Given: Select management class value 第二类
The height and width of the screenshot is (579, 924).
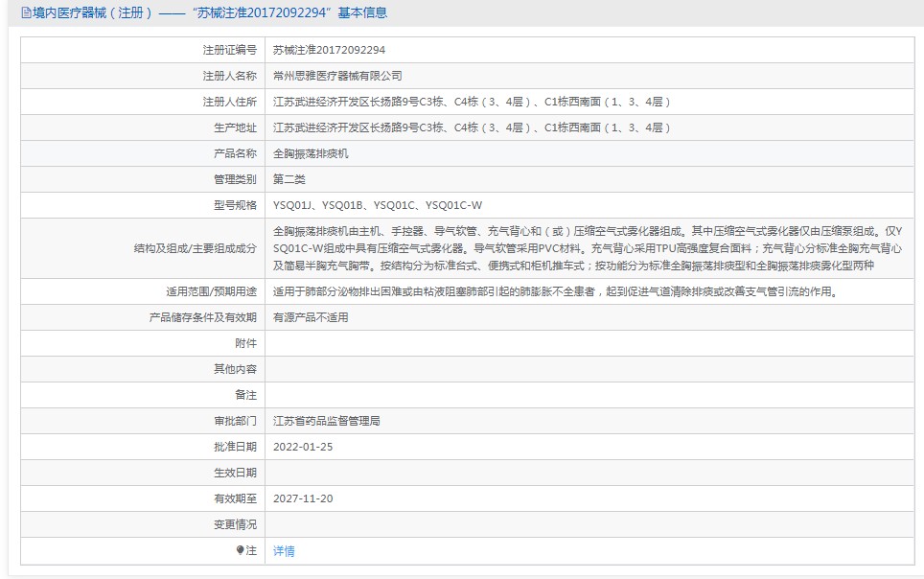Looking at the screenshot, I should (x=289, y=180).
